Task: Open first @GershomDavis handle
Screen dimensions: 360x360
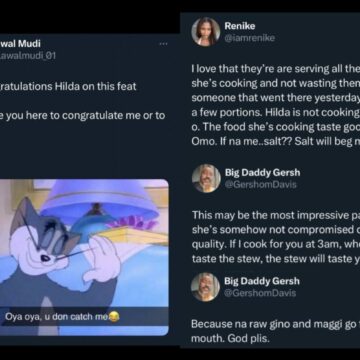Action: [260, 184]
